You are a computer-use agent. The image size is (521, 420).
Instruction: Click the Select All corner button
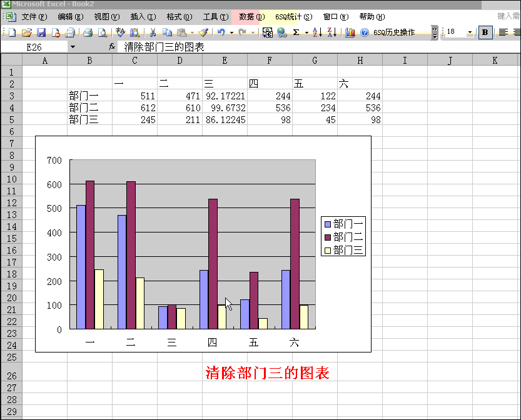11,60
